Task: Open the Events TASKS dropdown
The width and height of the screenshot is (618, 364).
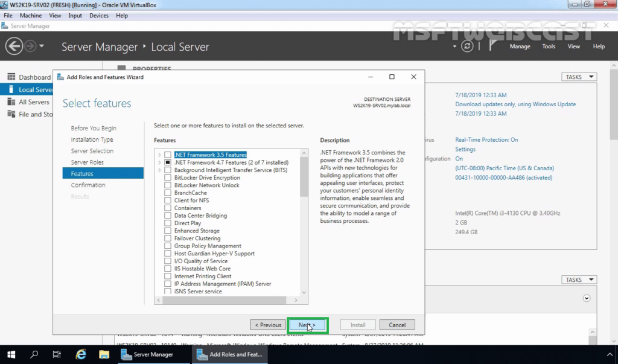Action: coord(579,279)
